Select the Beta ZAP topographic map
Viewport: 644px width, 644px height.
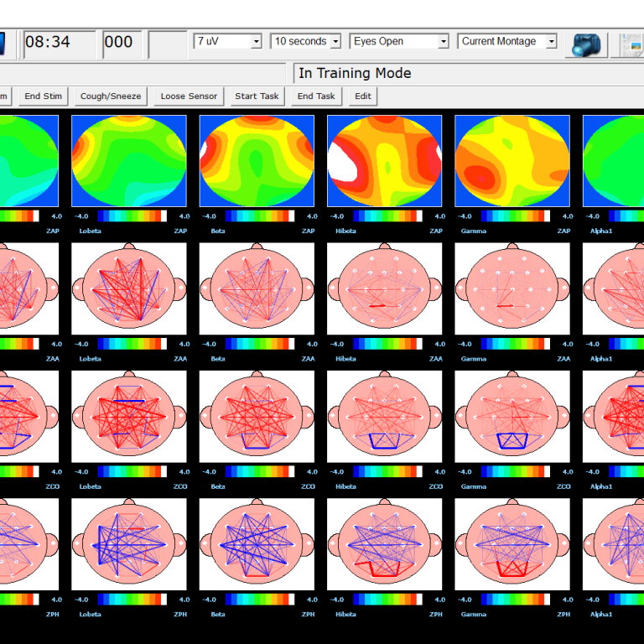[257, 161]
